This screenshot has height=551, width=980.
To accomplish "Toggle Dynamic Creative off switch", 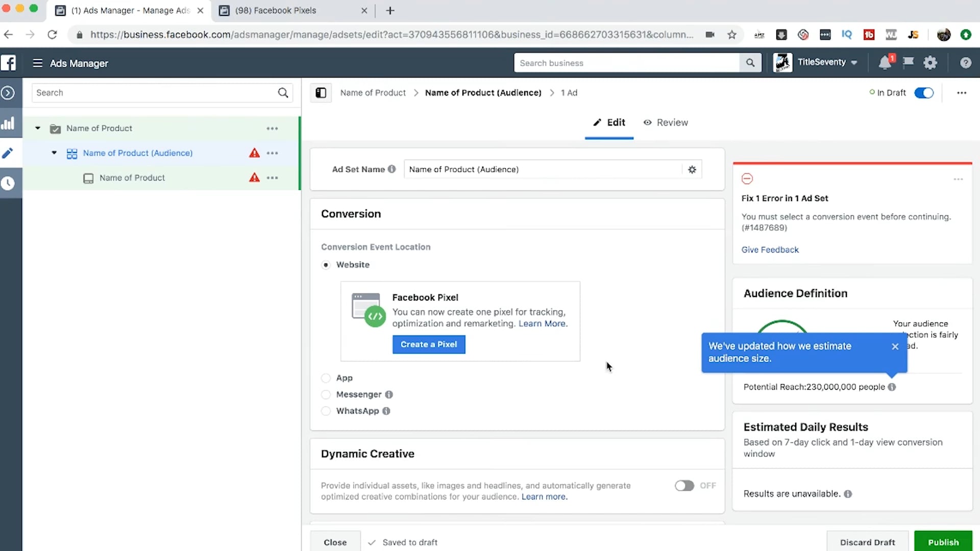I will 684,486.
